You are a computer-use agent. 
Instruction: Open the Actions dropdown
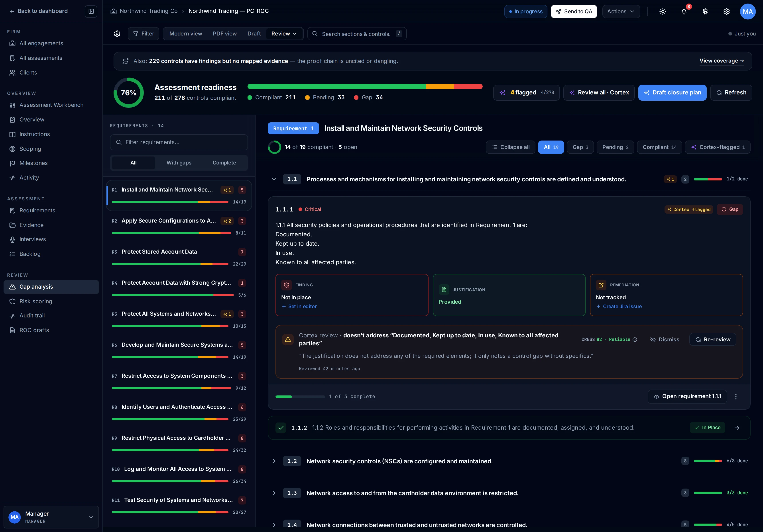621,11
